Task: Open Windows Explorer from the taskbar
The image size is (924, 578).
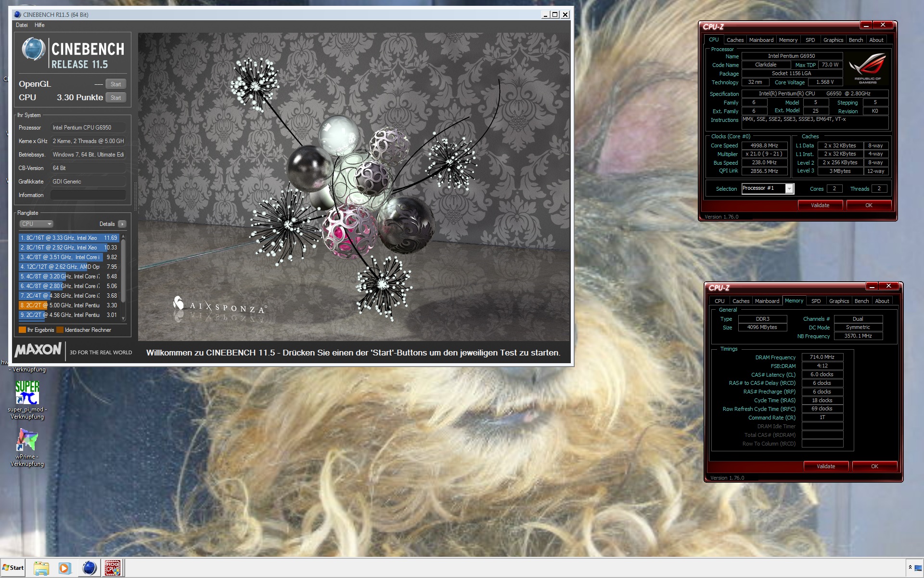Action: (41, 568)
